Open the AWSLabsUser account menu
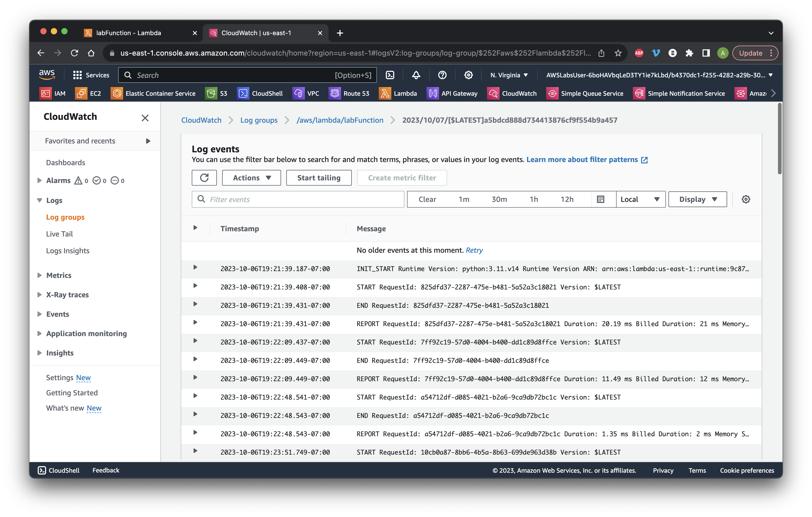The height and width of the screenshot is (517, 812). point(659,75)
